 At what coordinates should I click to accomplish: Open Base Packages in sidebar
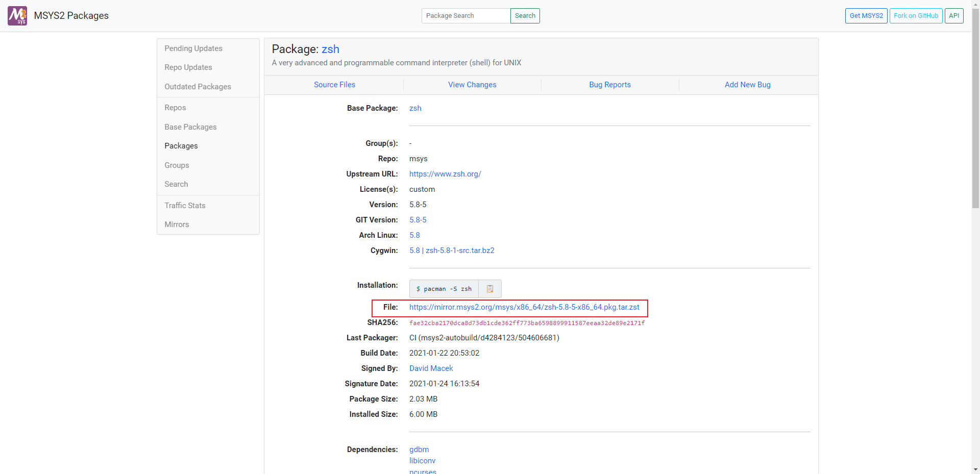pyautogui.click(x=190, y=127)
